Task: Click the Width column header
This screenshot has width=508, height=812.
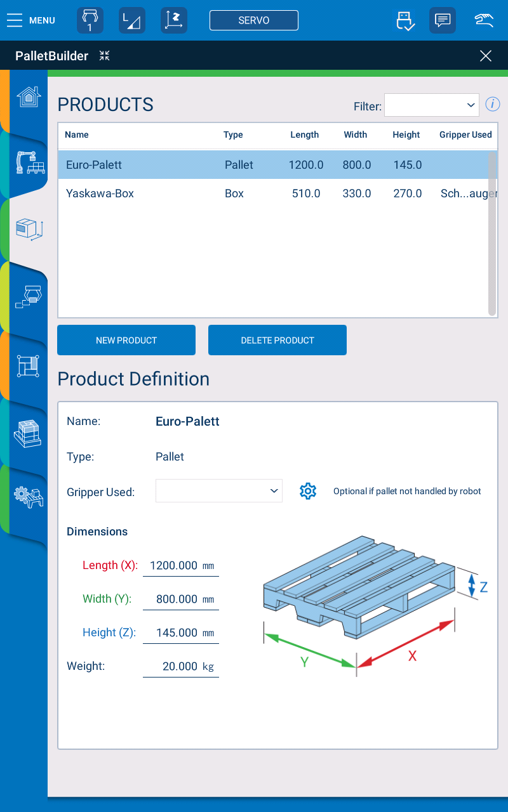Action: coord(356,134)
